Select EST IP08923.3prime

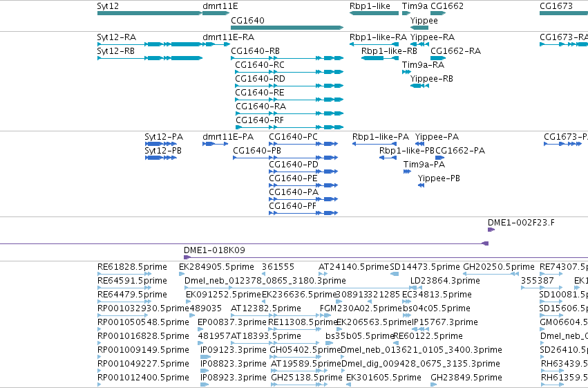click(205, 385)
